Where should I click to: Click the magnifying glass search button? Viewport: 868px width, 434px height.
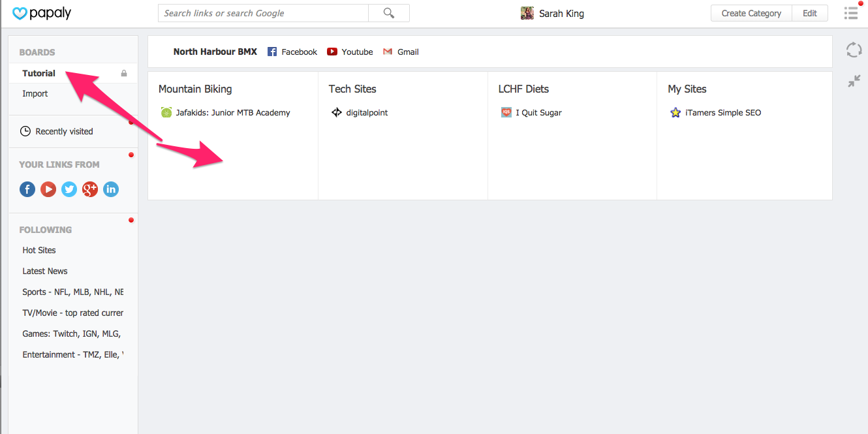389,13
